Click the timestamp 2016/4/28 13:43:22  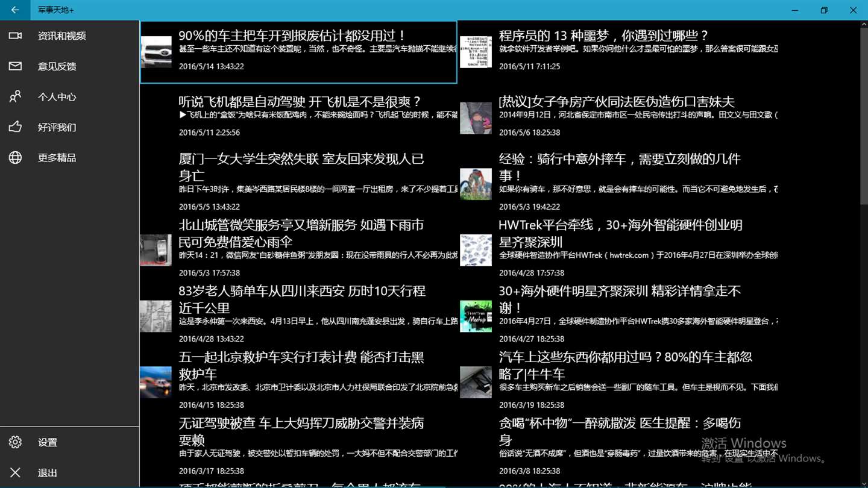(x=212, y=339)
